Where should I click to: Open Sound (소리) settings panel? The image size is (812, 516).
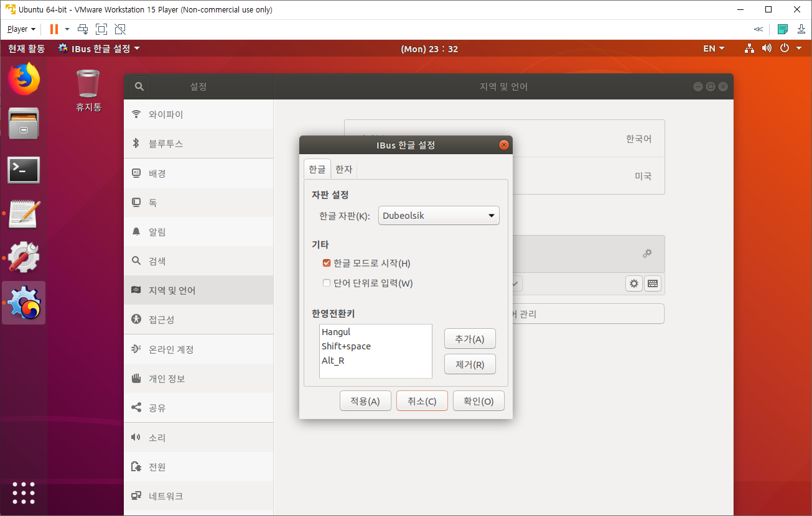(198, 438)
